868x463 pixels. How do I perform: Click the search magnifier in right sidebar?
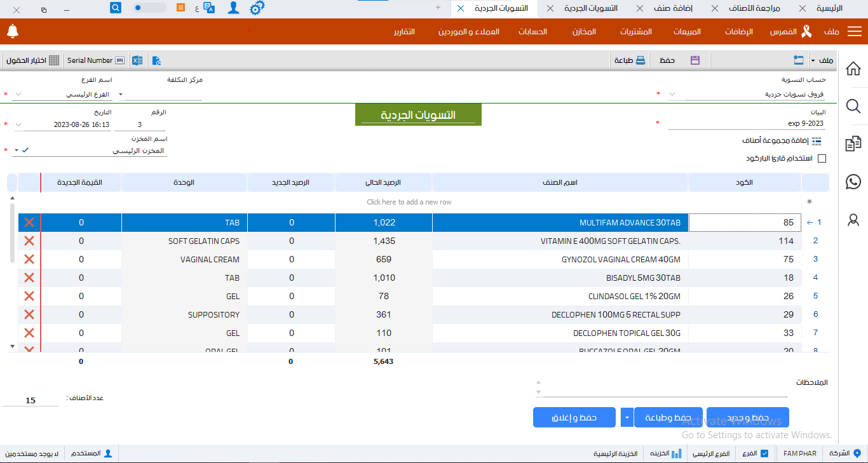coord(853,106)
